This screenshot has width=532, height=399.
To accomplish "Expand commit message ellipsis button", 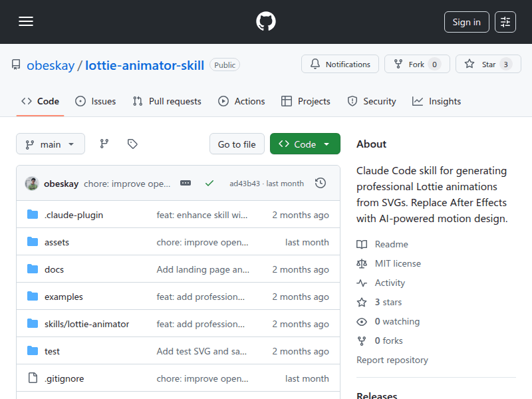I will click(x=186, y=183).
